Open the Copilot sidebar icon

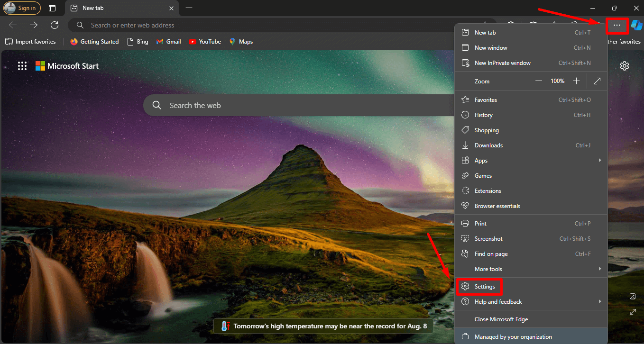pos(636,25)
